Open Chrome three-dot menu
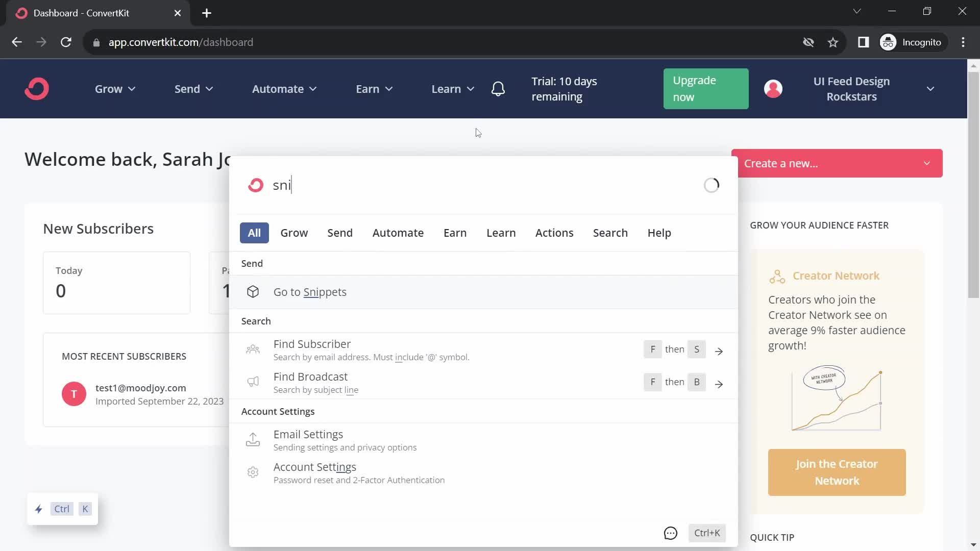 click(x=963, y=42)
